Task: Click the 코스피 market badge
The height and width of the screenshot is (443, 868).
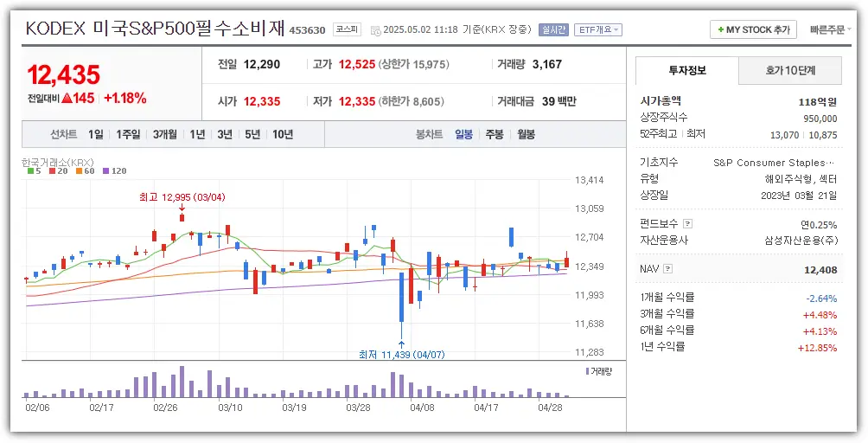Action: pos(348,29)
